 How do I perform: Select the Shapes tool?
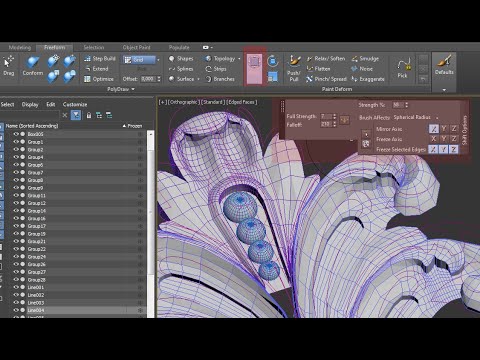tap(181, 59)
